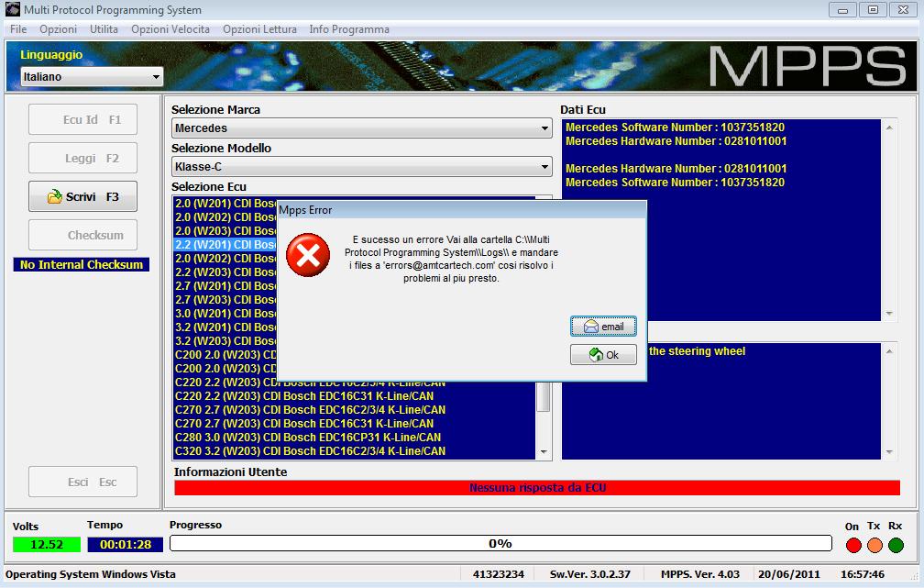This screenshot has height=588, width=924.
Task: Expand the Selezione Modello dropdown showing Klasse-C
Action: pos(362,166)
